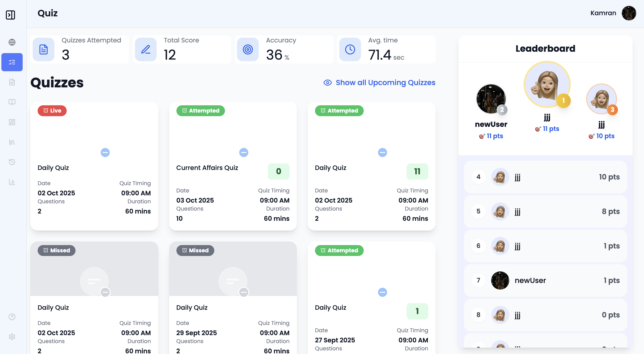Viewport: 644px width, 354px height.
Task: Toggle the reminder bell on Current Affairs Quiz
Action: point(244,152)
